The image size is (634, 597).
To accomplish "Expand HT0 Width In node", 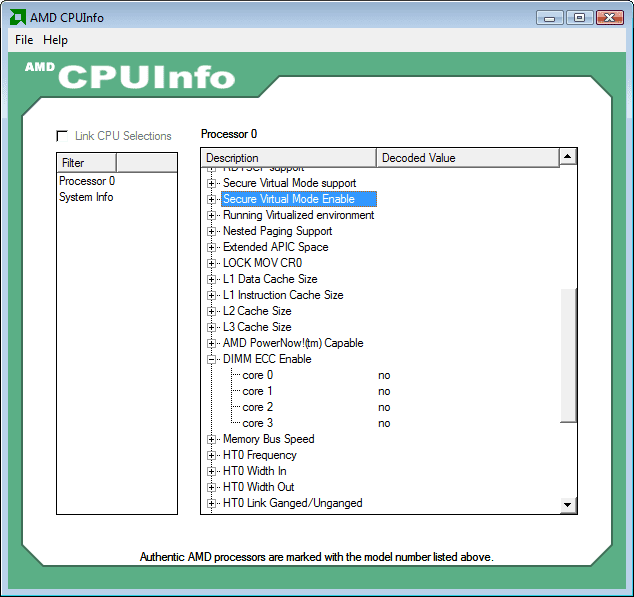I will (211, 471).
